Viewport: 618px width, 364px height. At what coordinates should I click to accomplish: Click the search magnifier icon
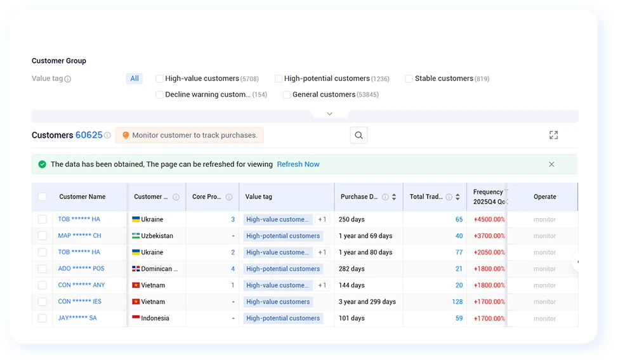coord(358,135)
